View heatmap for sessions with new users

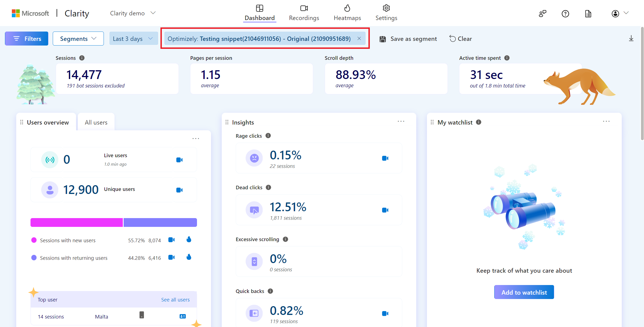[189, 240]
